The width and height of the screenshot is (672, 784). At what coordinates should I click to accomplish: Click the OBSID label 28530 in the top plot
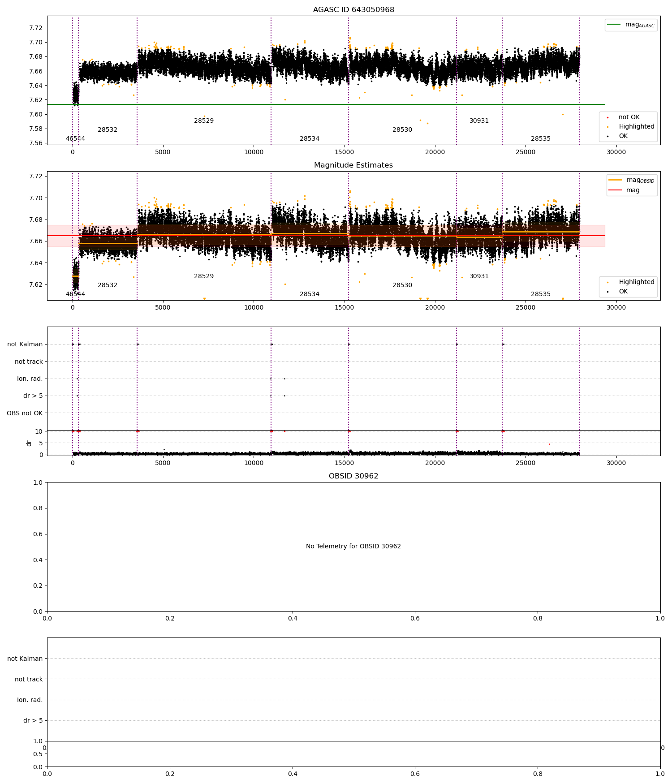pyautogui.click(x=402, y=130)
